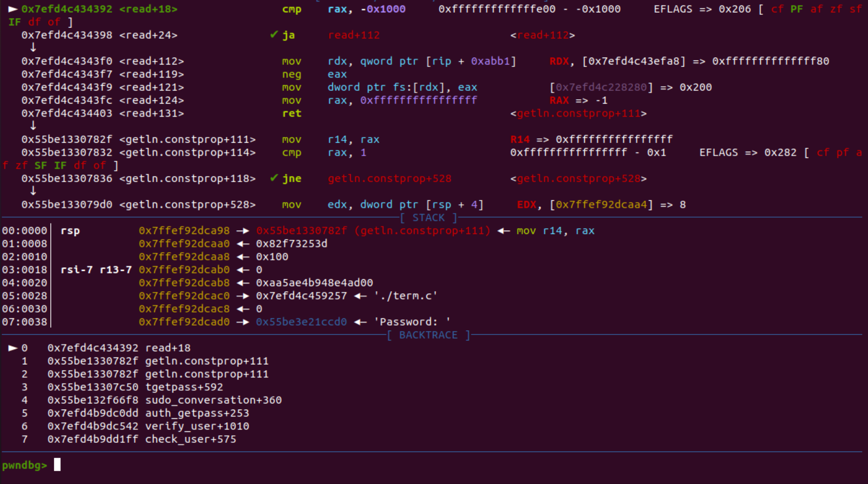Click the getln.constprop+528 jump operand
868x484 pixels.
coord(389,178)
